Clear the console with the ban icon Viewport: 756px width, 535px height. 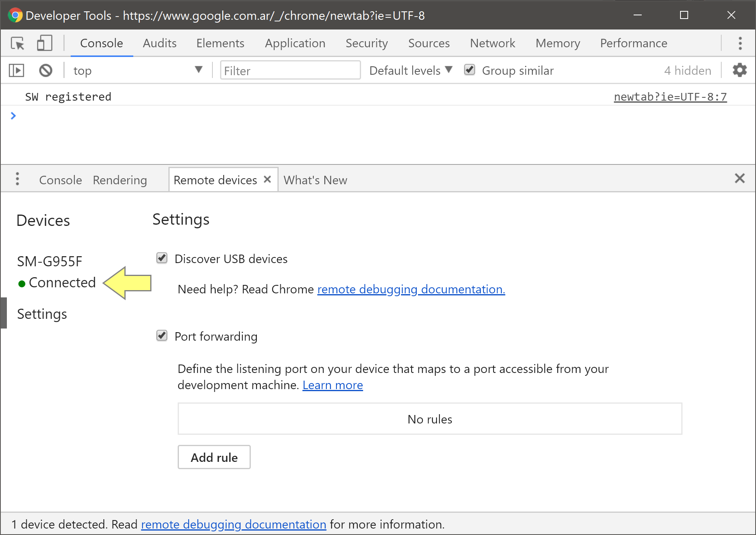point(46,71)
